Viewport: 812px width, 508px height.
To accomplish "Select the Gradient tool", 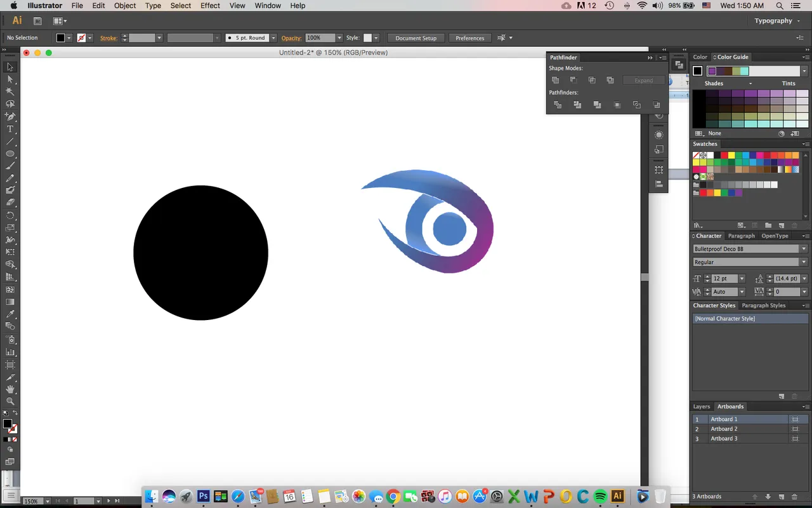I will (x=10, y=302).
